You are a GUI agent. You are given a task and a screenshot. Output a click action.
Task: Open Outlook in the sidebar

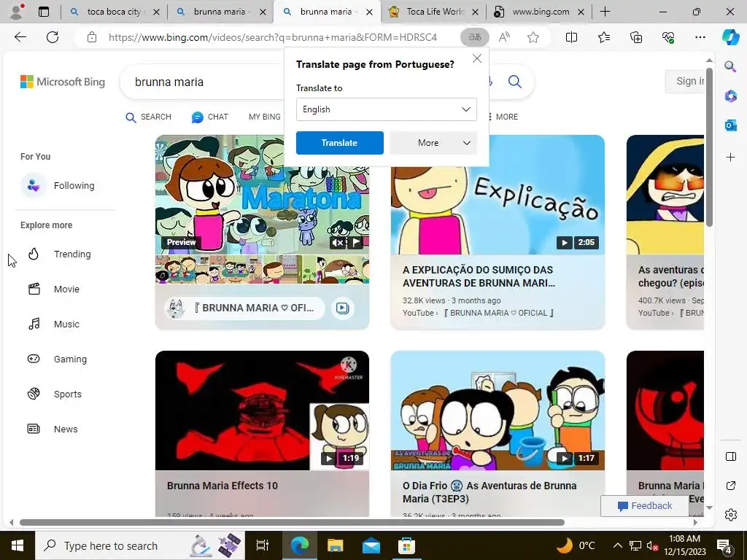click(730, 125)
